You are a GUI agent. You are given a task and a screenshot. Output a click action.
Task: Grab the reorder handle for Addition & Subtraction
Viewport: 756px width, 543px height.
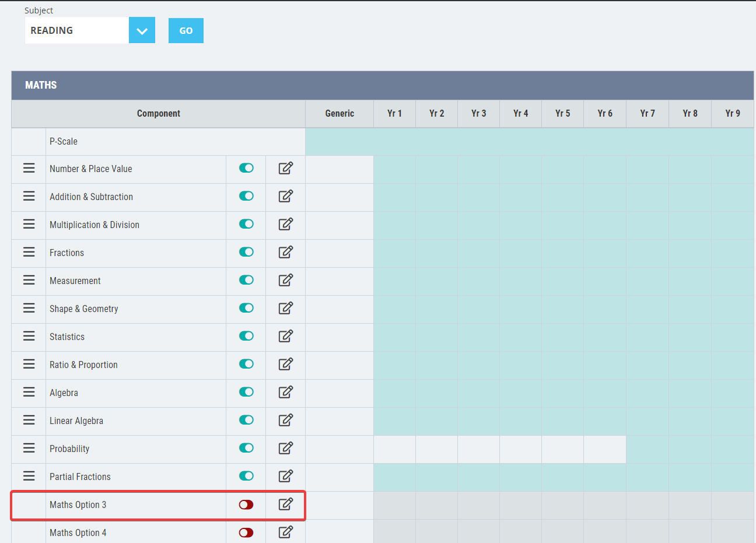point(29,196)
